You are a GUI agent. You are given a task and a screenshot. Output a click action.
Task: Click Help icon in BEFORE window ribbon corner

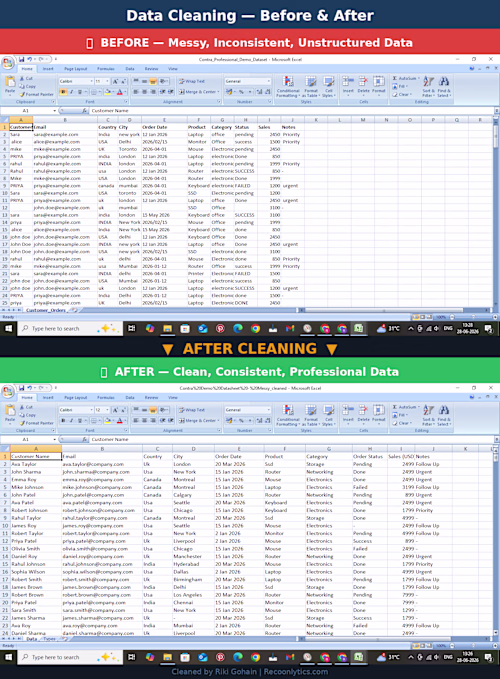[472, 68]
